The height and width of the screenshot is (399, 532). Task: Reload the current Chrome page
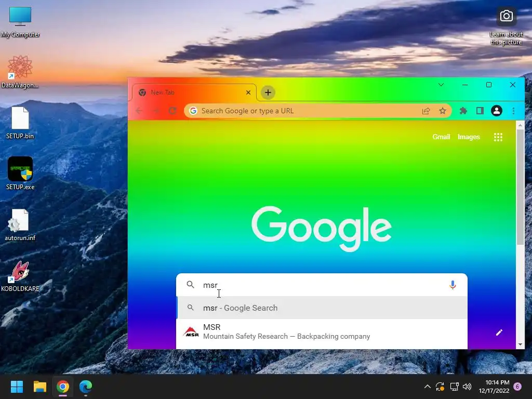click(172, 111)
